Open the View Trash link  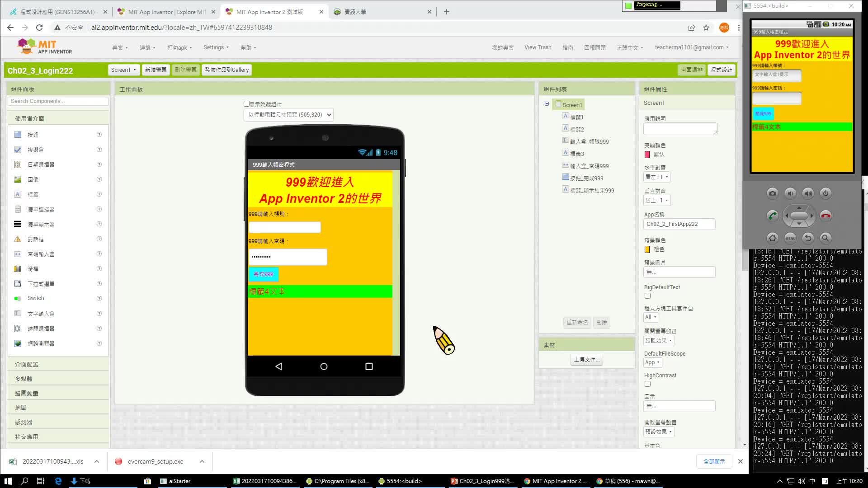[538, 47]
